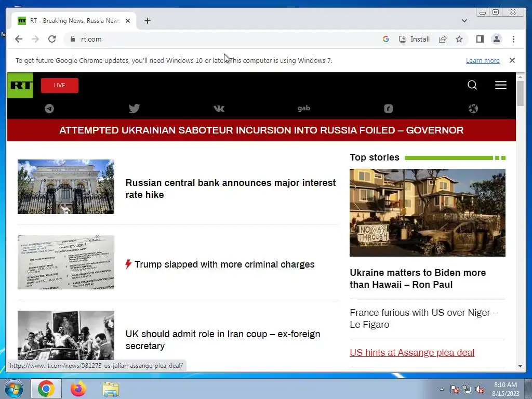Open the Chrome profile avatar
This screenshot has width=532, height=399.
point(496,39)
